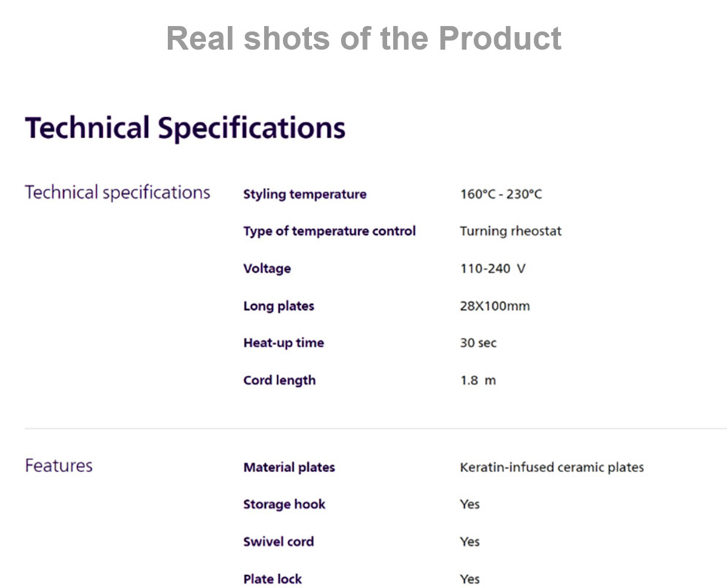Screen dimensions: 727x588
Task: Select the 'Turning rheostat' value
Action: [x=511, y=231]
